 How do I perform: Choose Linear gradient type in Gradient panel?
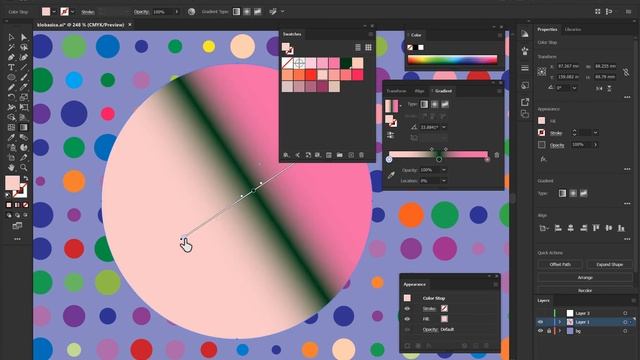point(424,104)
